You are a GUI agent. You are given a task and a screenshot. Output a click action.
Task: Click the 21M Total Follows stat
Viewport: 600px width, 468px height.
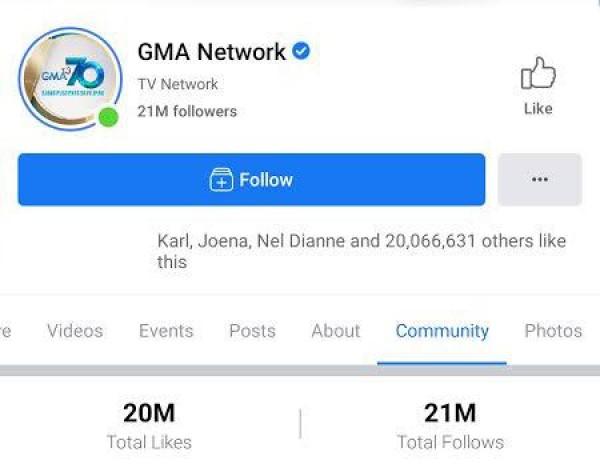450,424
